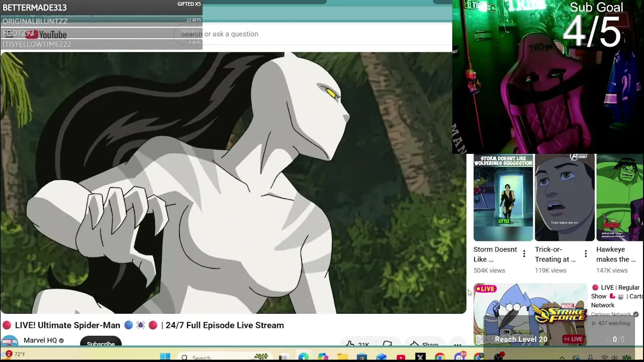Open options menu for 'Trick-or-Treating at' short
This screenshot has height=362, width=644.
click(x=586, y=254)
